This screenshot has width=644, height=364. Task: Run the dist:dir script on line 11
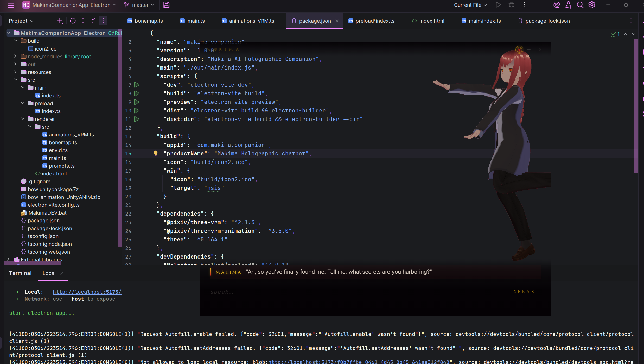pyautogui.click(x=137, y=119)
